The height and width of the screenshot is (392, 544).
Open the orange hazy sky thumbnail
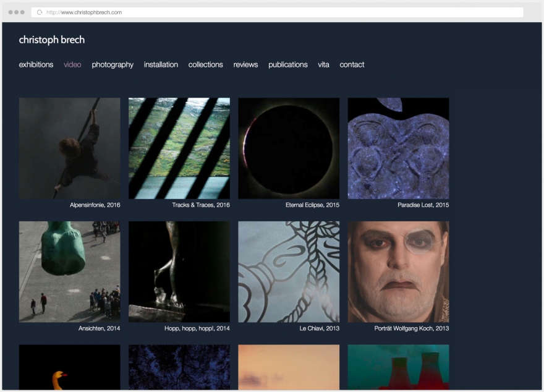[289, 367]
